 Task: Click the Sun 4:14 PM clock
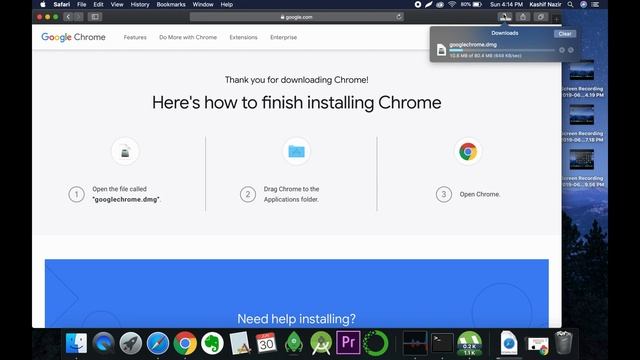pos(506,4)
